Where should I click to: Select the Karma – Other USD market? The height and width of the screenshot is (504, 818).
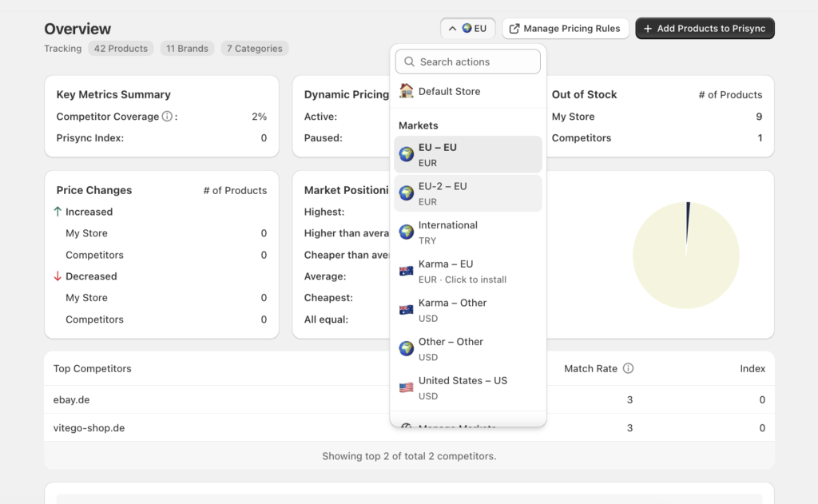coord(468,310)
